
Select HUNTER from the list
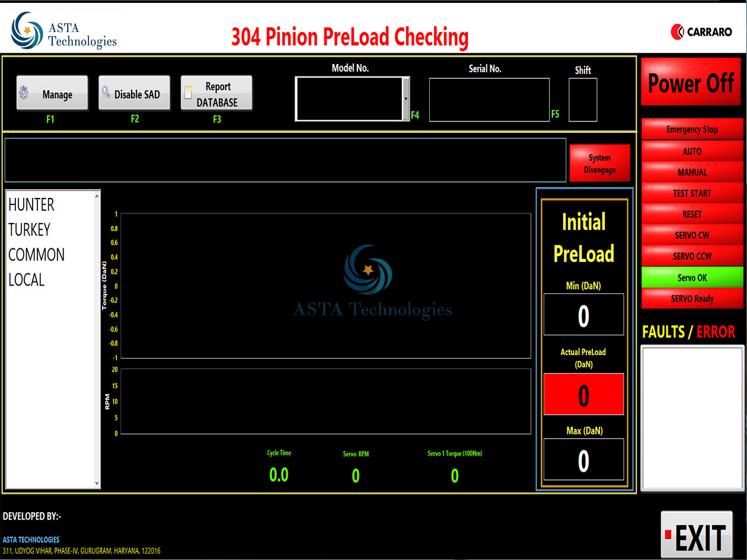pos(31,205)
